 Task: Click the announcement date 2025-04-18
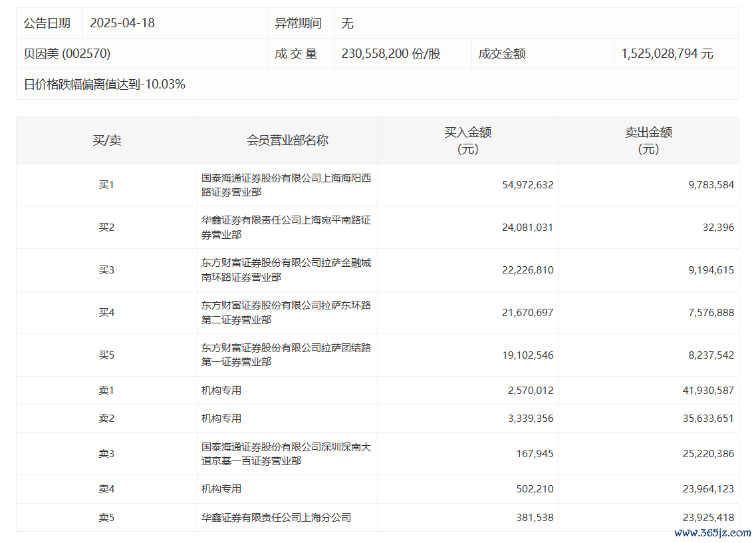coord(122,23)
